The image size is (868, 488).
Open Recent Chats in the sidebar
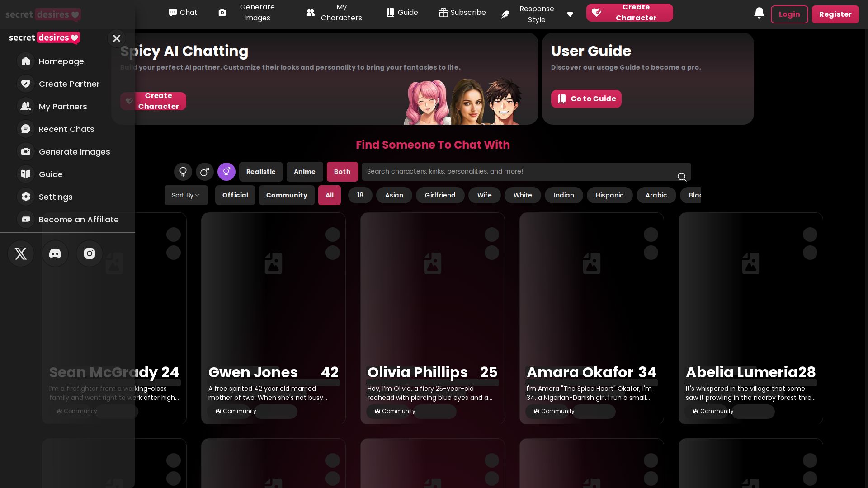tap(66, 129)
